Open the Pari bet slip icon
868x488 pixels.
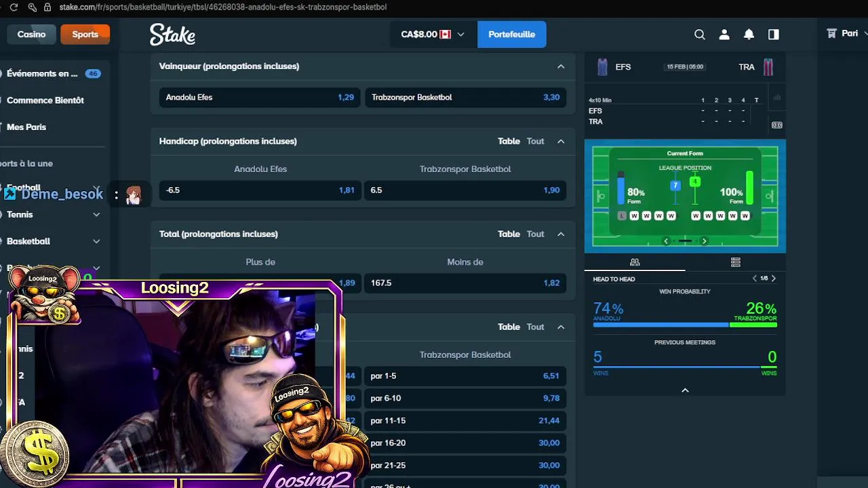tap(831, 33)
